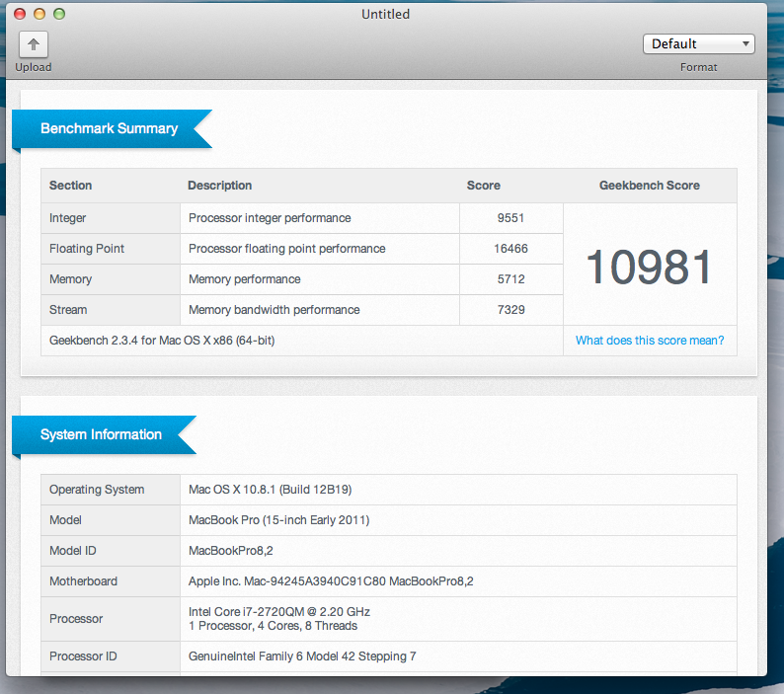Click the 'Model' row label
The height and width of the screenshot is (694, 784).
(65, 520)
